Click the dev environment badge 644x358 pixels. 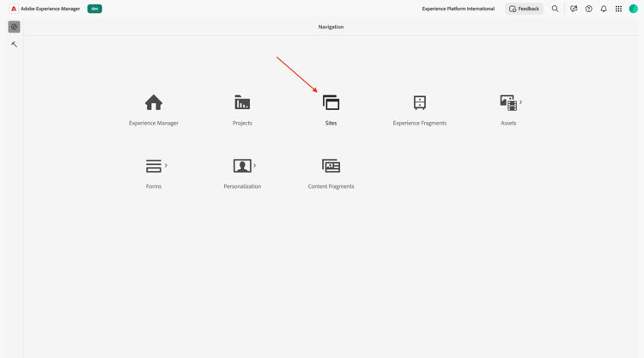[x=94, y=9]
